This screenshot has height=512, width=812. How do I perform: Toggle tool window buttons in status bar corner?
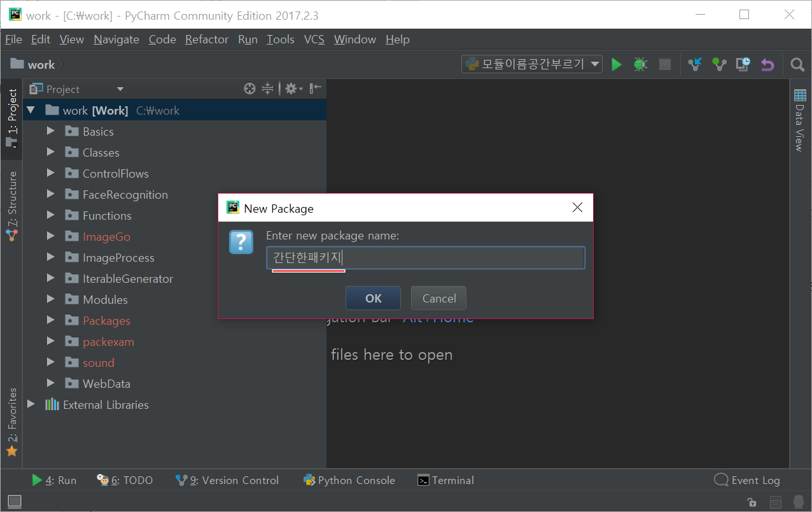click(14, 502)
